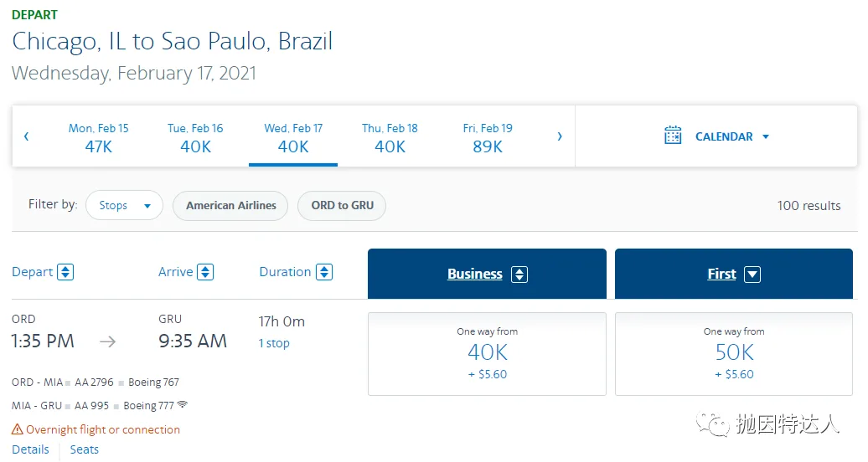Select the Fri, Feb 19 date tab

coord(488,137)
